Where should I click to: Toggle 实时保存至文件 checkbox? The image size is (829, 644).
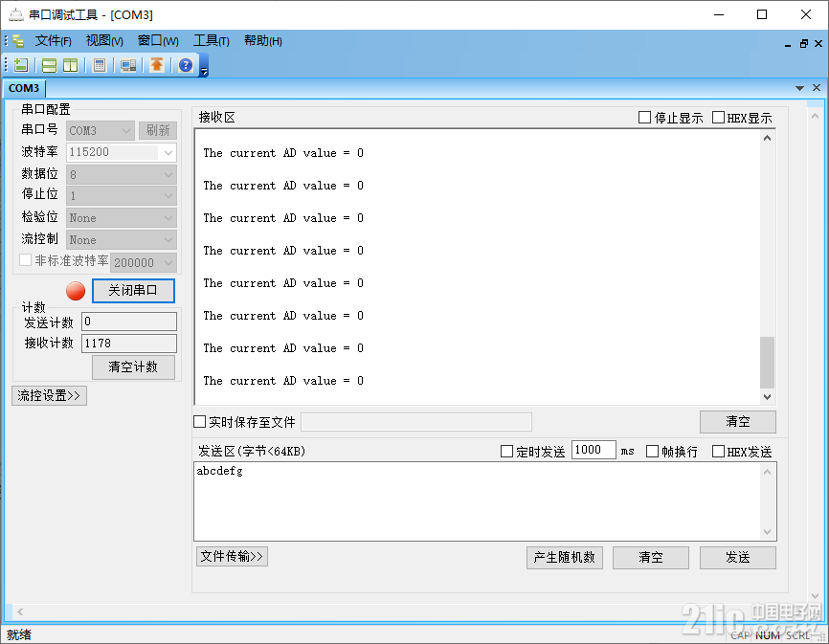point(199,422)
